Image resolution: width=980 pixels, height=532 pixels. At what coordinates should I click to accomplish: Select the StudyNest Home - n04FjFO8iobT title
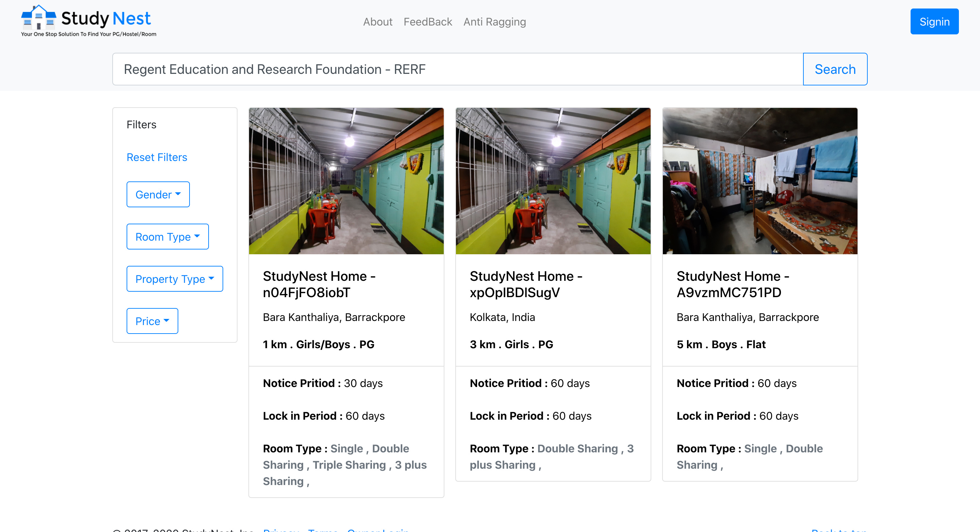tap(319, 284)
